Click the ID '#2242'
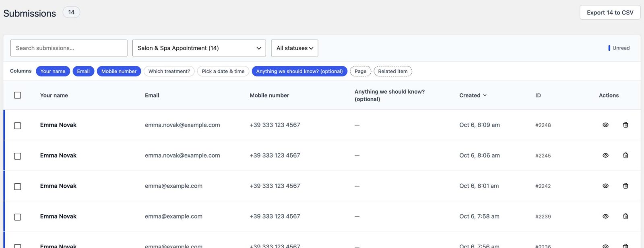This screenshot has width=644, height=248. (x=543, y=187)
